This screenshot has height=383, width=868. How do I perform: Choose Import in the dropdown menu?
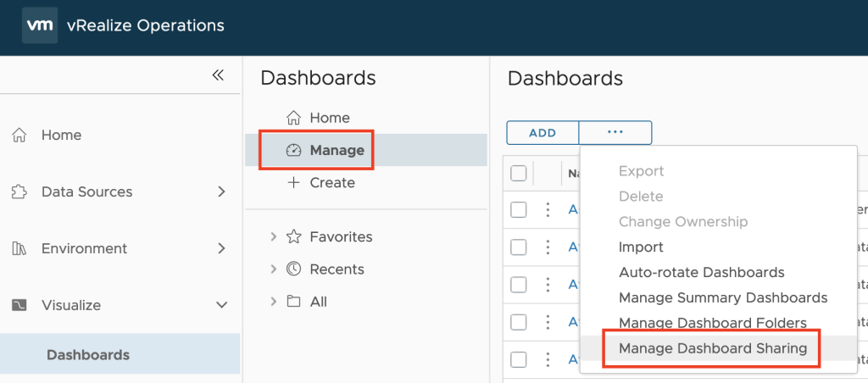[x=641, y=247]
